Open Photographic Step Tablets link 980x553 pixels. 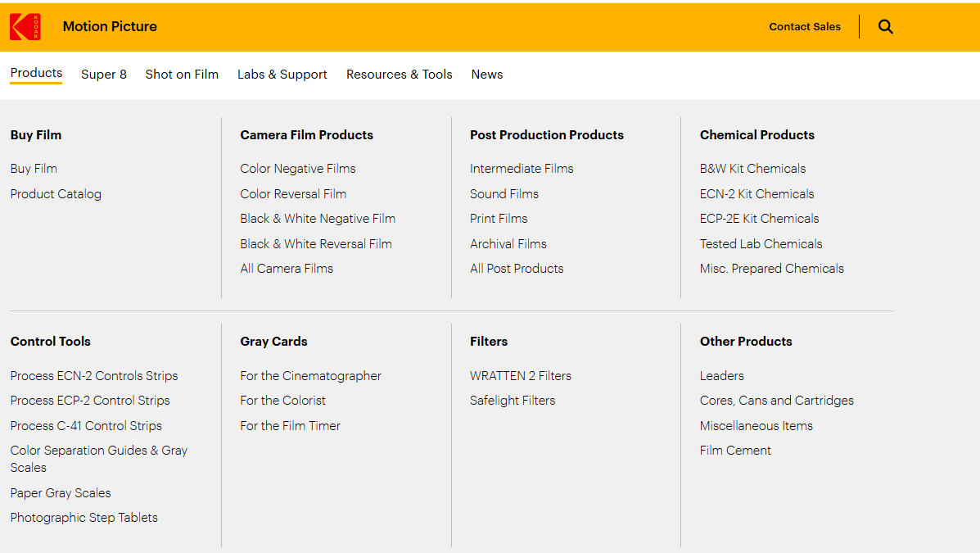(x=84, y=517)
